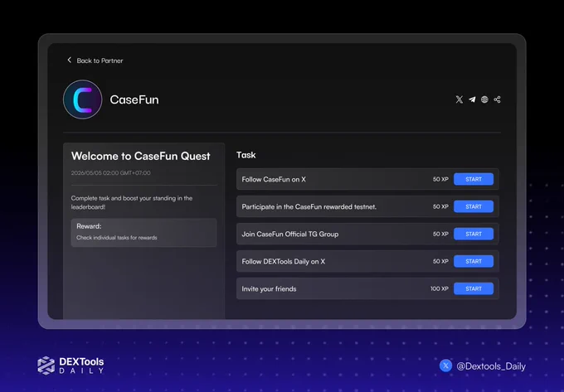Screen dimensions: 564x392
Task: Click the 'Join CaseFun Official TG Group' label
Action: click(x=290, y=234)
